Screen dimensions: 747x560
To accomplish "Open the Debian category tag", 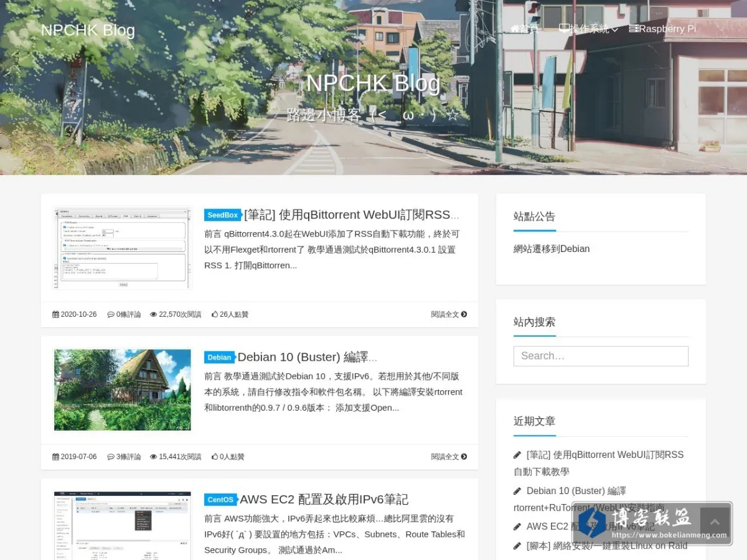I will [219, 358].
